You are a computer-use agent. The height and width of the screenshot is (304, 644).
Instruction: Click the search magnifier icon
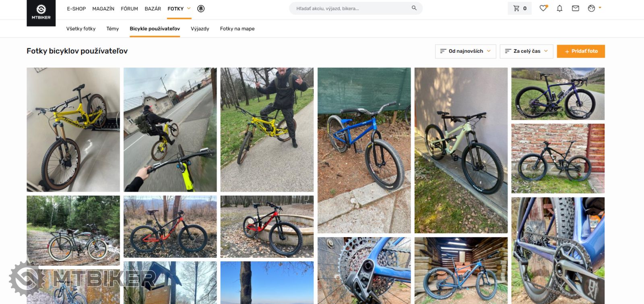(414, 8)
